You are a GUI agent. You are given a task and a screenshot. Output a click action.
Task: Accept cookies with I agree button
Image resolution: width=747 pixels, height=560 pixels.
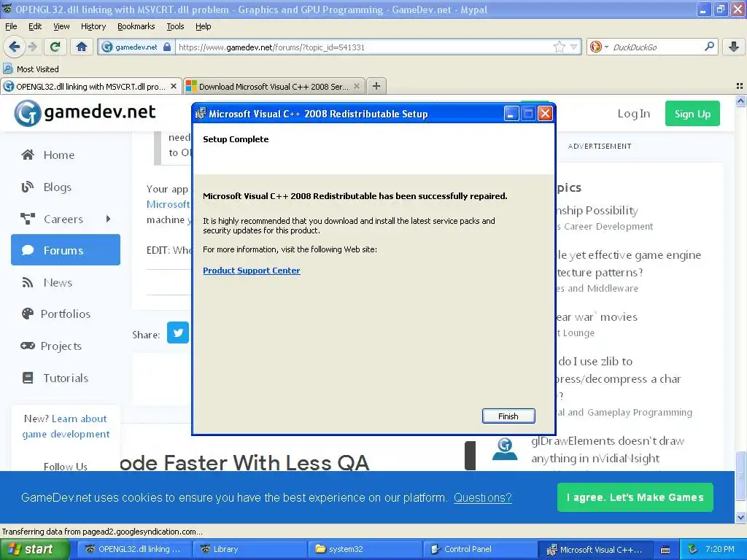pos(635,497)
